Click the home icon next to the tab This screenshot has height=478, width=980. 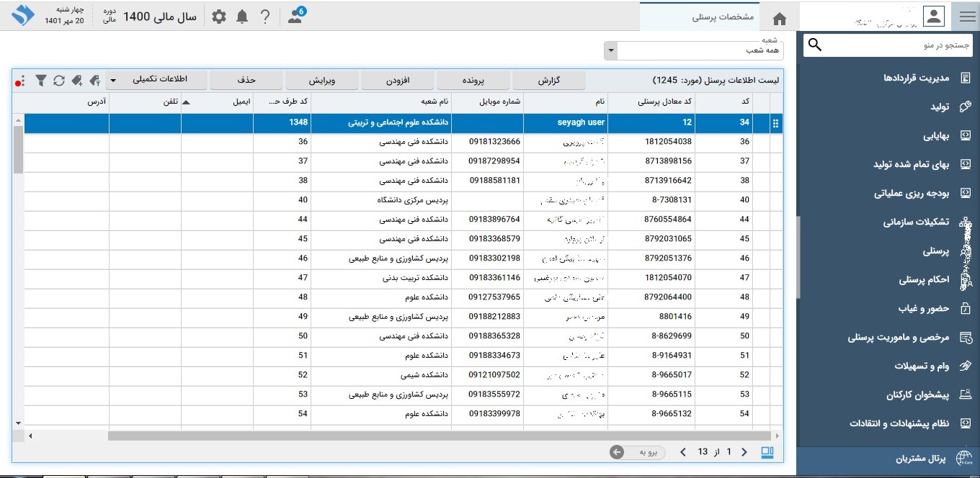779,18
